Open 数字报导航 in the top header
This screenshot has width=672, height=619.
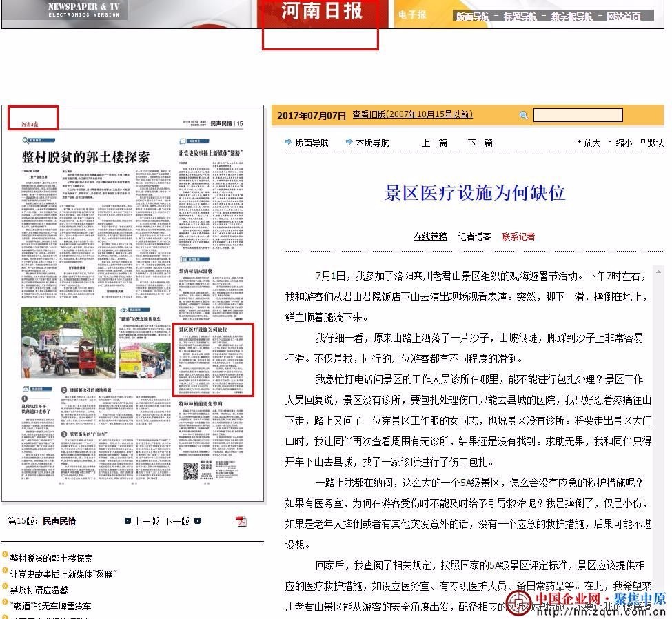571,17
